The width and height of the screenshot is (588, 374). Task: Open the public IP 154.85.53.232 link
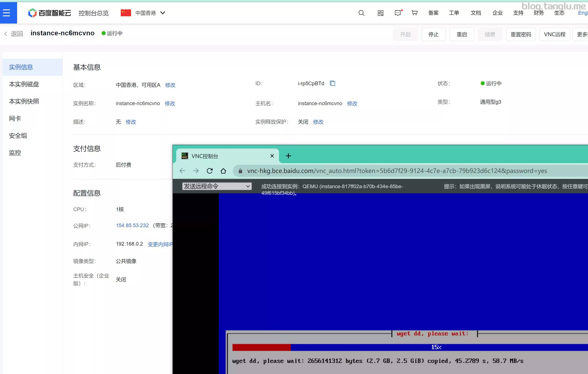tap(132, 225)
